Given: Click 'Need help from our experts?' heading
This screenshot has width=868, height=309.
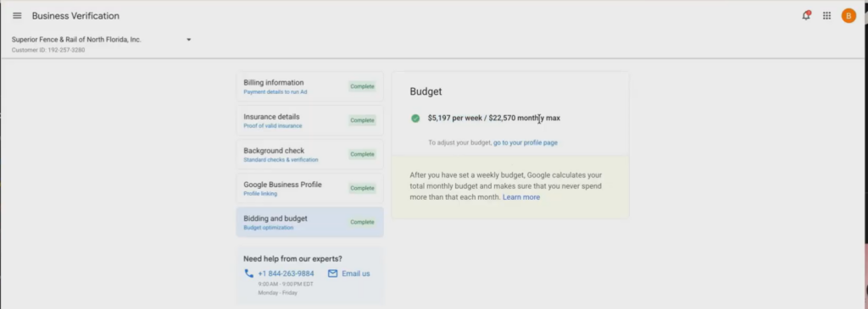Looking at the screenshot, I should point(292,259).
